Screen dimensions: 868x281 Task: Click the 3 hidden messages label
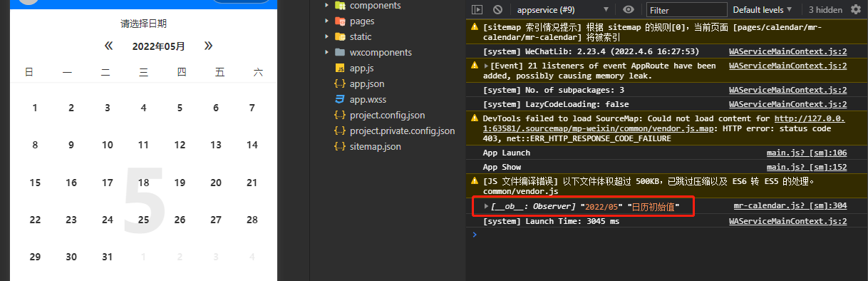pyautogui.click(x=825, y=10)
